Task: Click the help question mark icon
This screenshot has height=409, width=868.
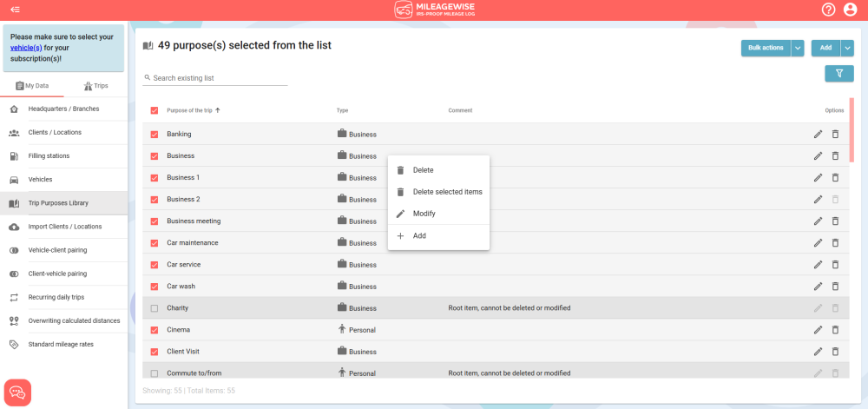Action: point(828,10)
